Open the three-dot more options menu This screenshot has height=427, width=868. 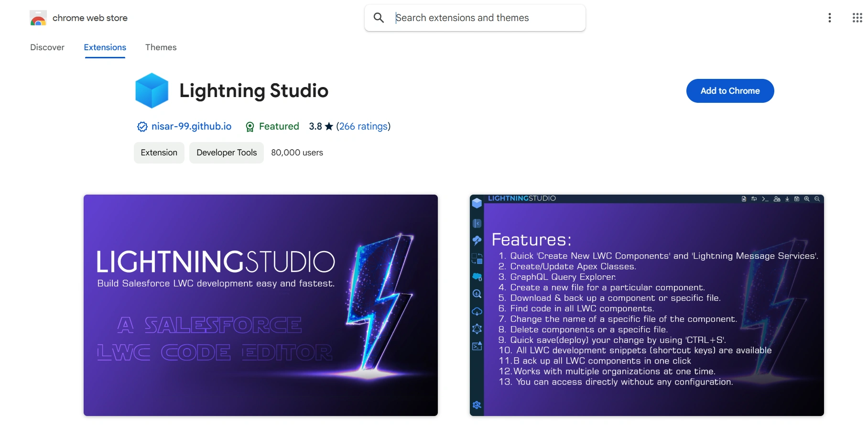(830, 18)
